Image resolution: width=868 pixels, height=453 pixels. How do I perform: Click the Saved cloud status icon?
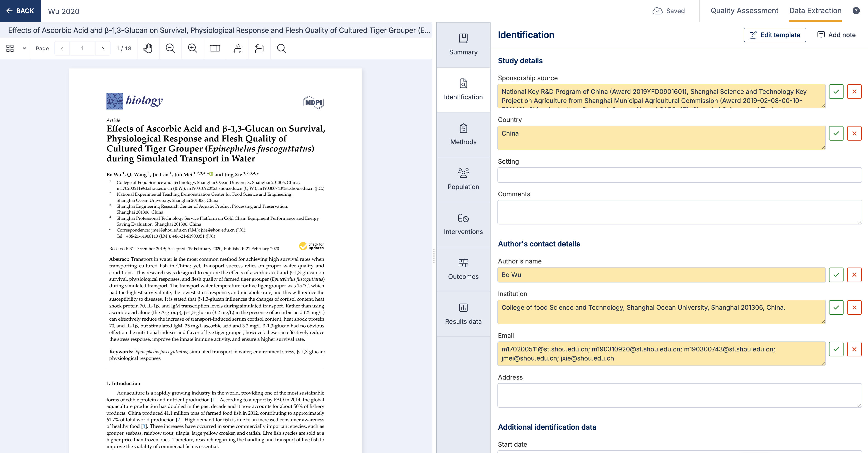(x=657, y=11)
